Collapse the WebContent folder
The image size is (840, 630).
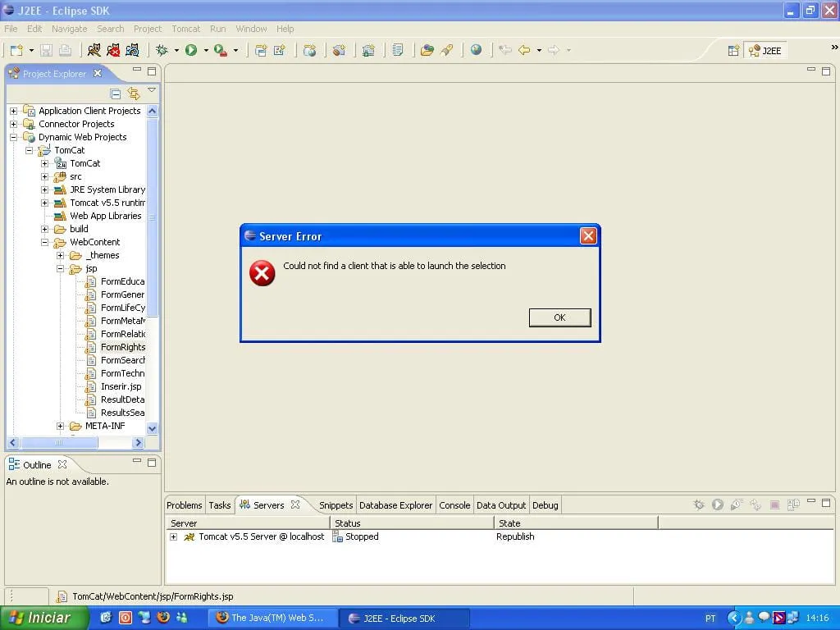45,242
